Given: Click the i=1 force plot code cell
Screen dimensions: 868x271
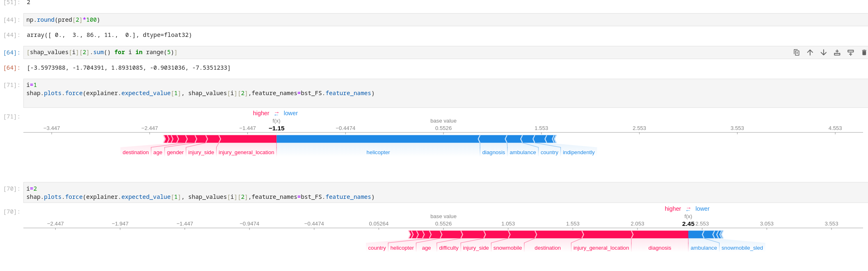Looking at the screenshot, I should pyautogui.click(x=246, y=93).
